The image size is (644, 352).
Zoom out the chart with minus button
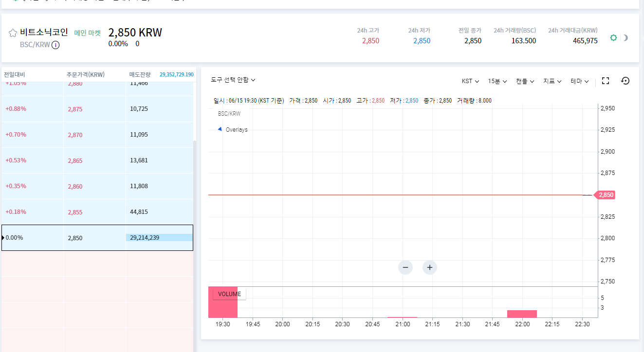click(x=405, y=267)
